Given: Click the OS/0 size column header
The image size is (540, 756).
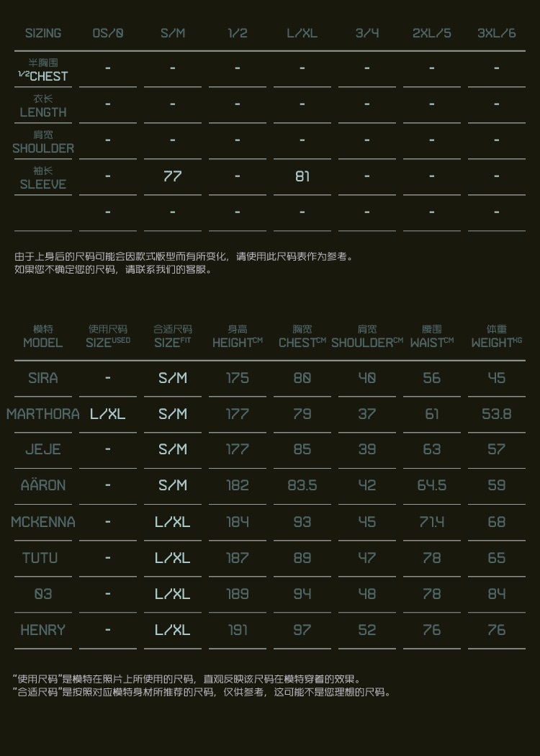Looking at the screenshot, I should tap(108, 33).
